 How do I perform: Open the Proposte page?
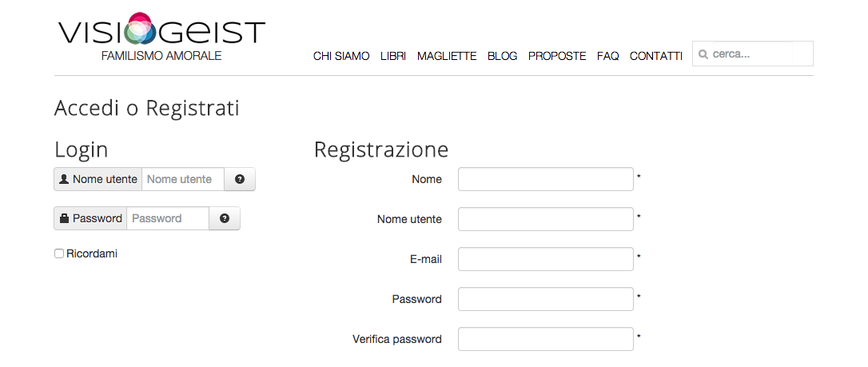tap(557, 56)
